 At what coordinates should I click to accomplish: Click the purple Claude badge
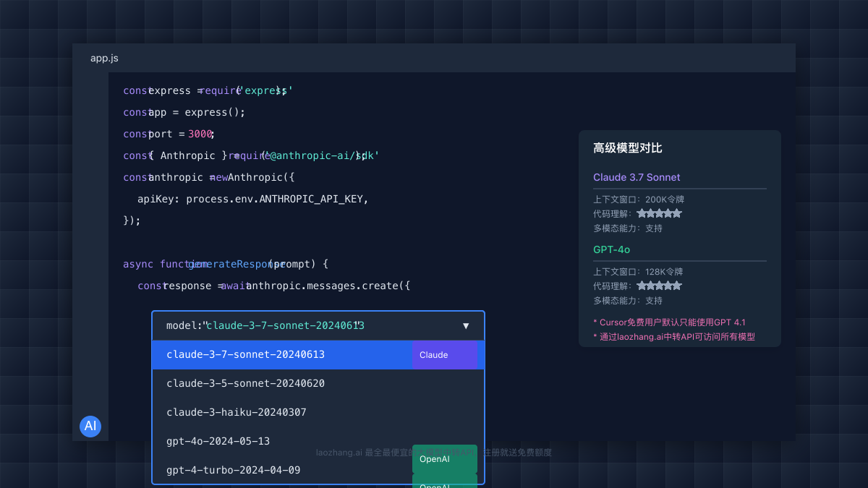tap(444, 355)
